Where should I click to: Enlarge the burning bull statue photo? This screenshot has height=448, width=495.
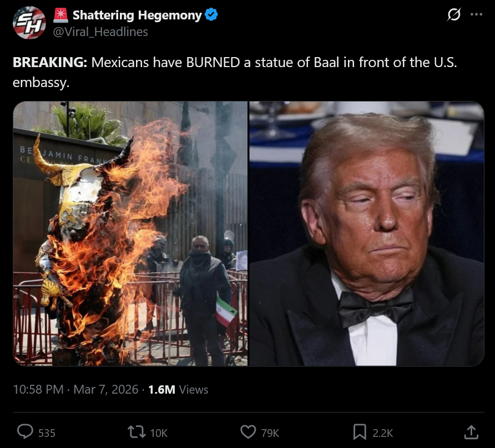click(x=130, y=233)
